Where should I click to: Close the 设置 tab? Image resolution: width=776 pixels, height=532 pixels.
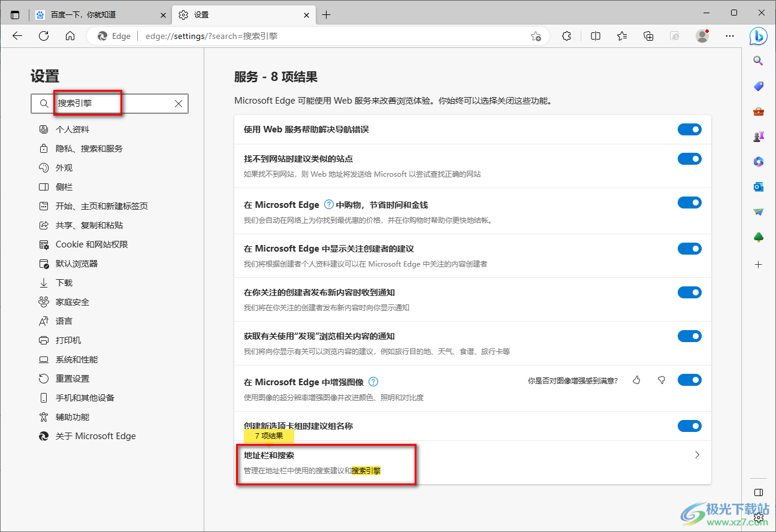tap(306, 15)
